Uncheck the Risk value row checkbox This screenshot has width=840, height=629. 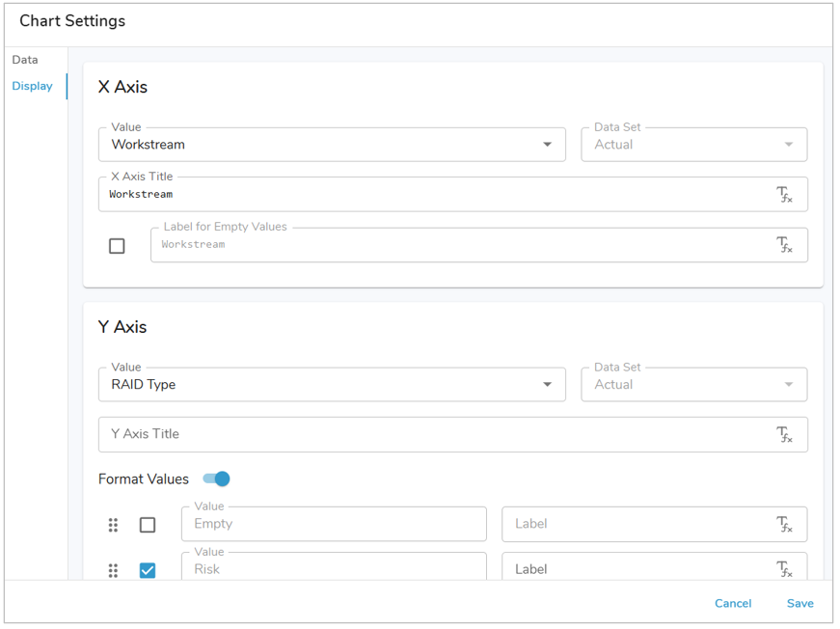coord(148,570)
